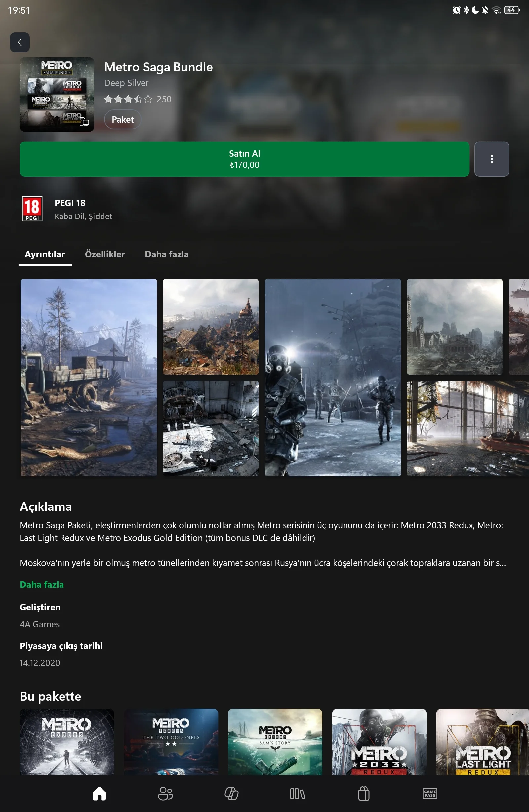The image size is (529, 812).
Task: Open the Metro Saga Bundle cover art
Action: 57,94
